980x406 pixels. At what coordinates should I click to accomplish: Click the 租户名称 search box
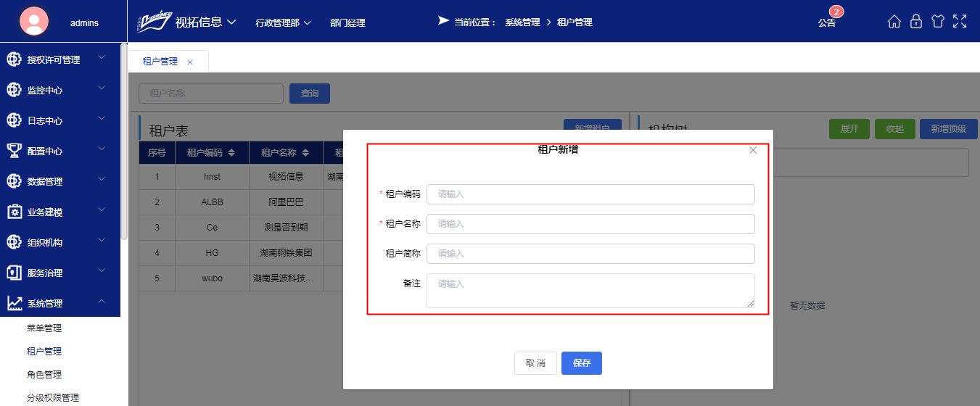pyautogui.click(x=211, y=94)
